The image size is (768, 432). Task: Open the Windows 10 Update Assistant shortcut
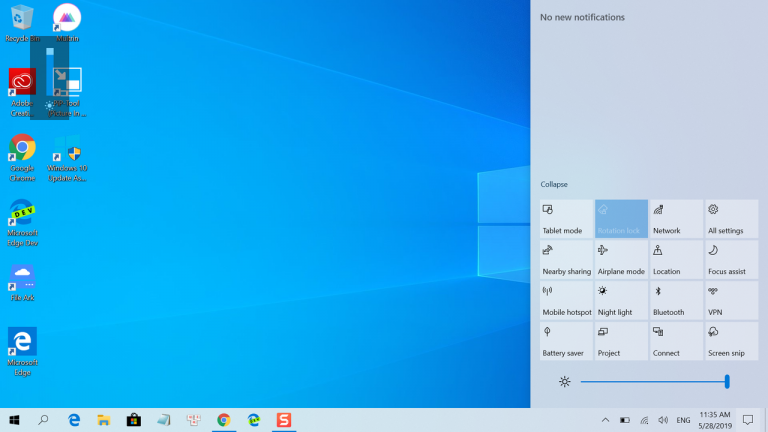point(67,158)
